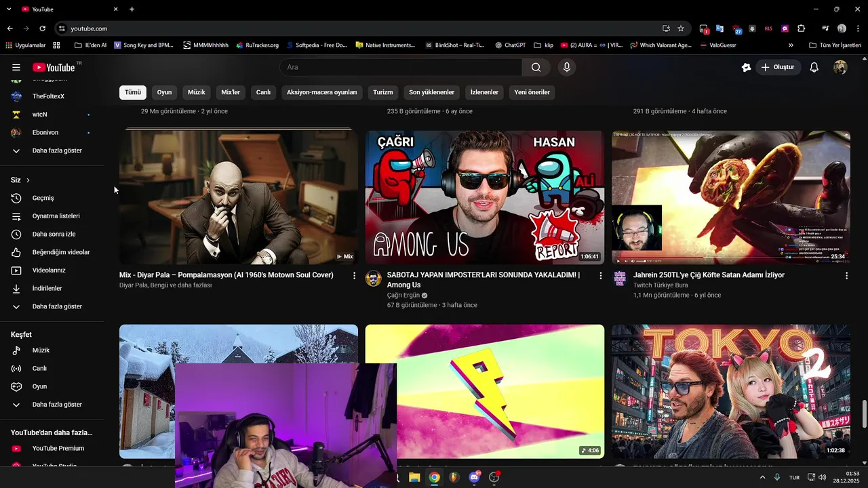The image size is (868, 488).
Task: Open options menu for the Among Us video
Action: point(600,276)
